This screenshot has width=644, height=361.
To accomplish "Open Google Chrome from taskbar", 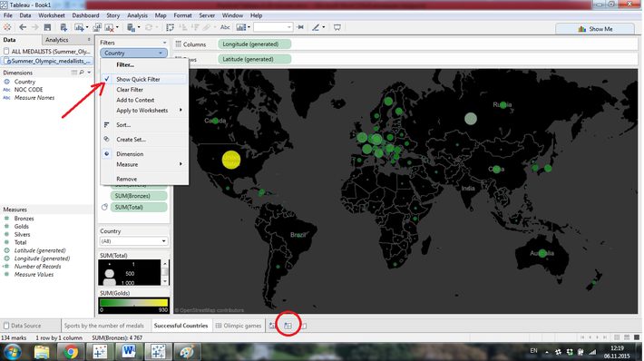I will (x=71, y=352).
